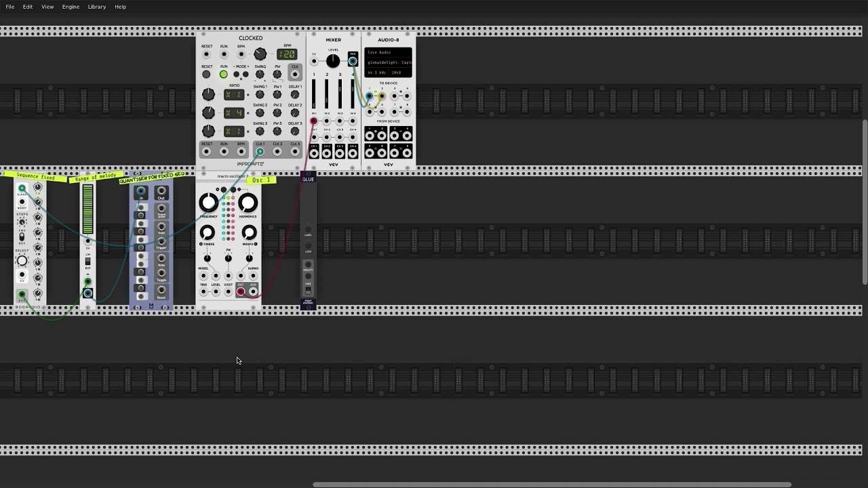868x488 pixels.
Task: Click the Mixer CH 4 output jack
Action: click(353, 153)
